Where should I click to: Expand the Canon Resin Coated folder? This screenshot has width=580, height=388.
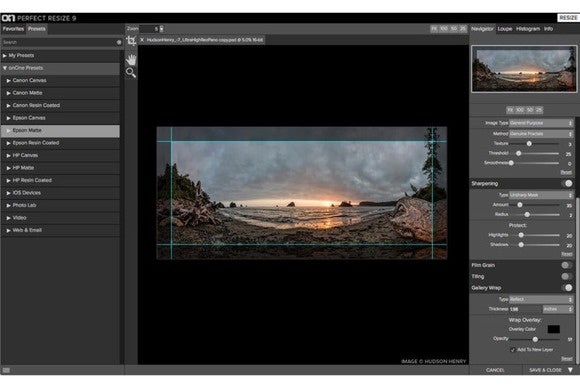[x=9, y=105]
